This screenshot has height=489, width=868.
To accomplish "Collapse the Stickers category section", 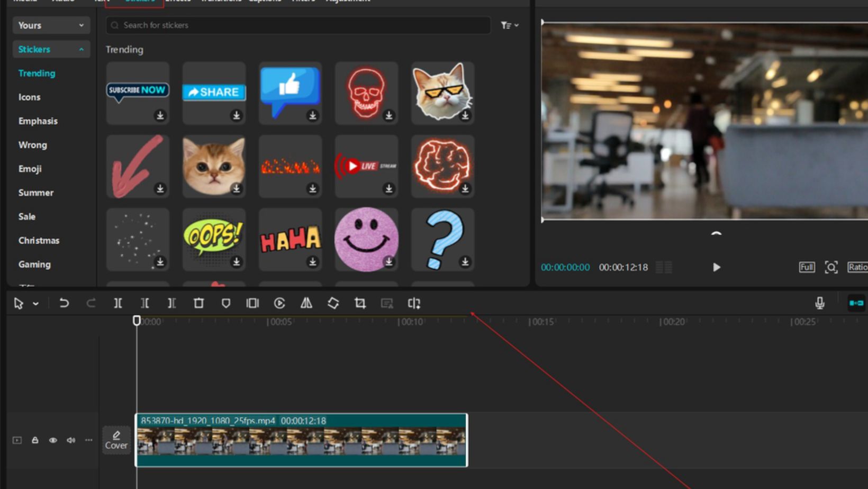I will click(51, 49).
